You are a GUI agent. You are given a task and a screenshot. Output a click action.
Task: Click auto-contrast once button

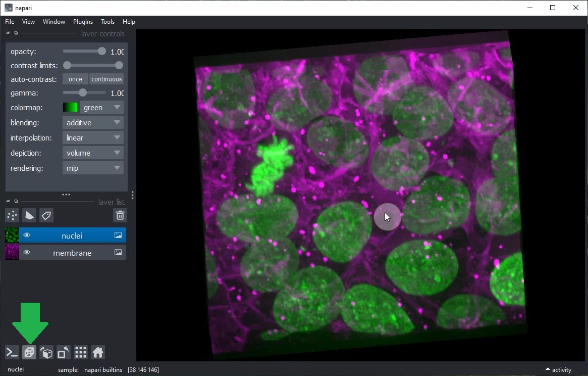click(x=75, y=79)
